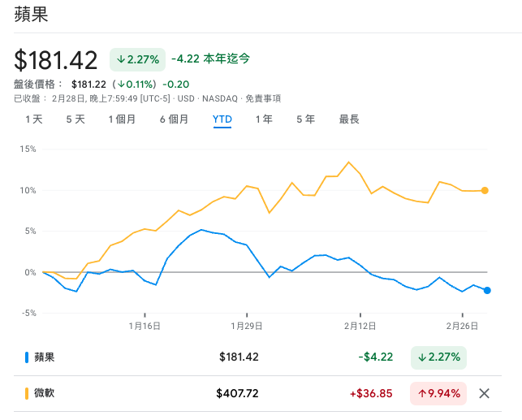The width and height of the screenshot is (522, 420).
Task: Click the 15% y-axis label
Action: [x=28, y=149]
